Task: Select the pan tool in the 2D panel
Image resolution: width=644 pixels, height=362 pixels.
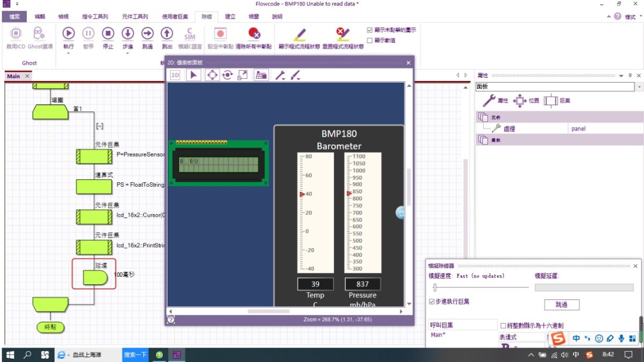Action: pos(213,75)
